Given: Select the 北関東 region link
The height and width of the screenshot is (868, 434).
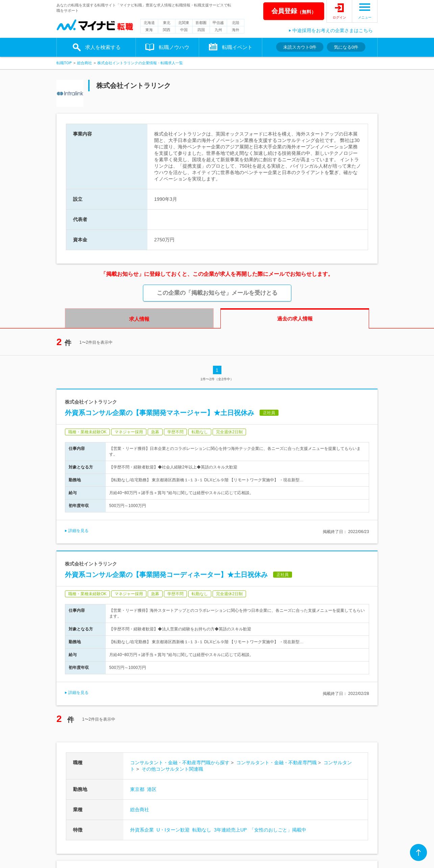Looking at the screenshot, I should [x=184, y=23].
